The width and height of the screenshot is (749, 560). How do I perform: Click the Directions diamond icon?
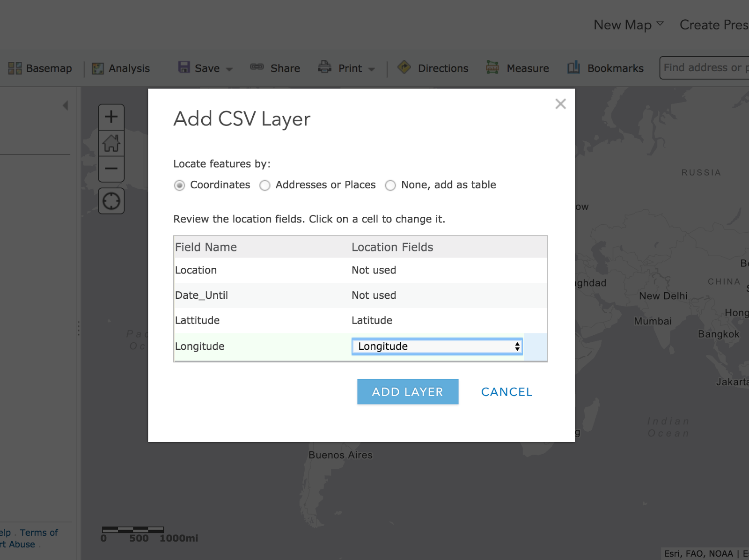404,67
